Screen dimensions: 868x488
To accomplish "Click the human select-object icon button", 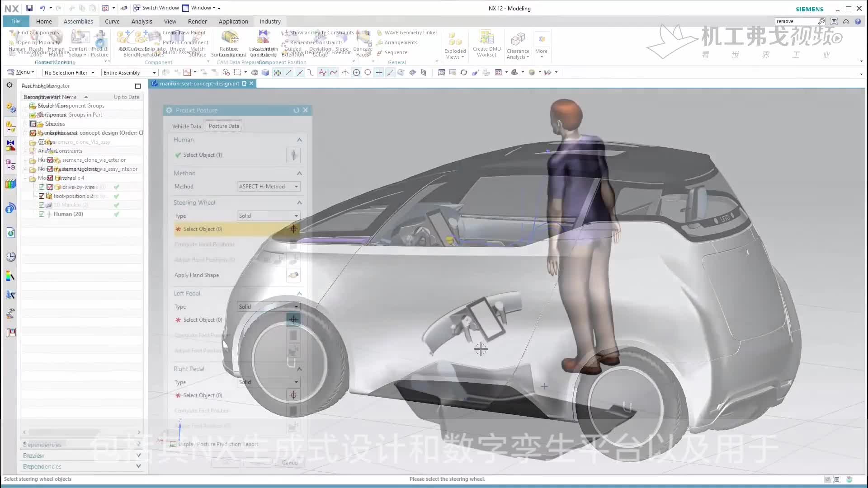I will click(293, 155).
